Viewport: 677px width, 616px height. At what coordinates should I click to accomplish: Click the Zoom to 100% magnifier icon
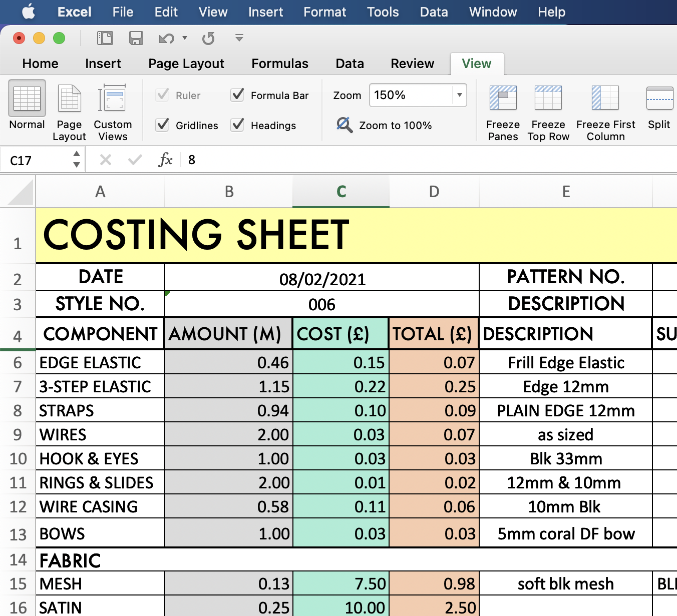click(345, 125)
